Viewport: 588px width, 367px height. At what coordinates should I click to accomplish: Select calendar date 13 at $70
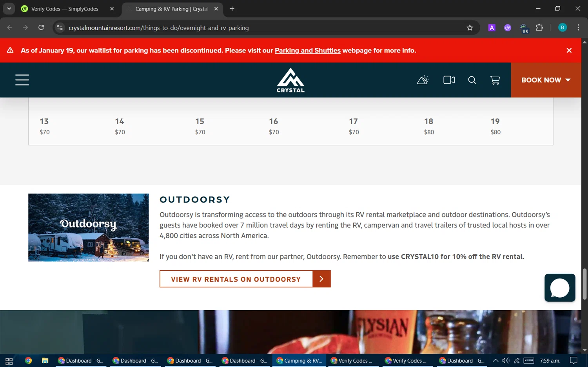tap(45, 126)
